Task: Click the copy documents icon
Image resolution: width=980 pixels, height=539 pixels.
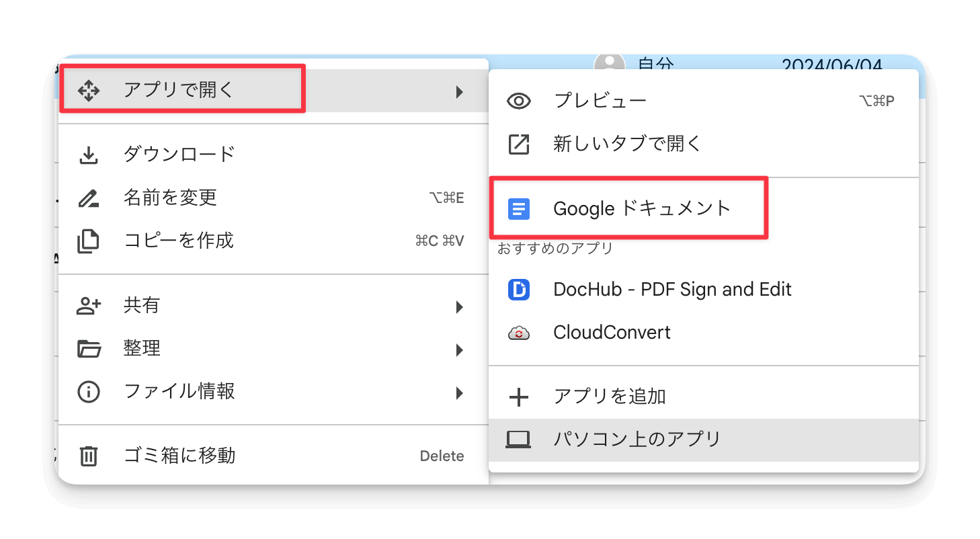Action: 89,241
